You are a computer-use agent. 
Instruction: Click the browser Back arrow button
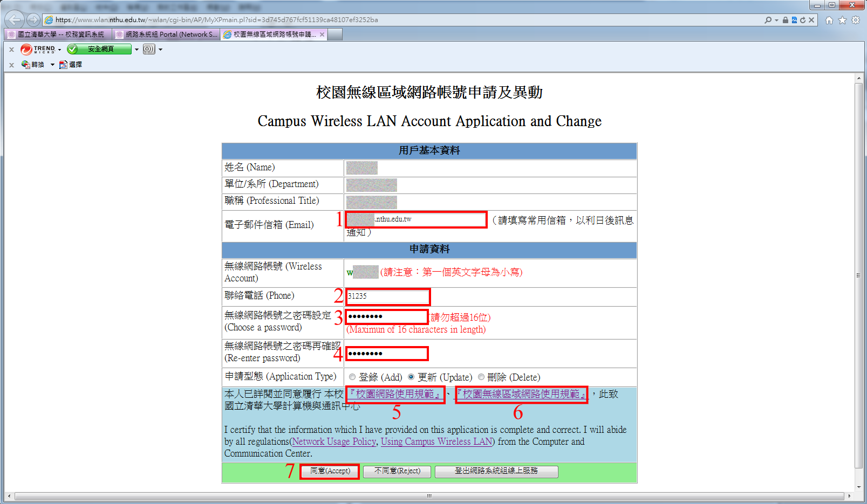pyautogui.click(x=15, y=20)
